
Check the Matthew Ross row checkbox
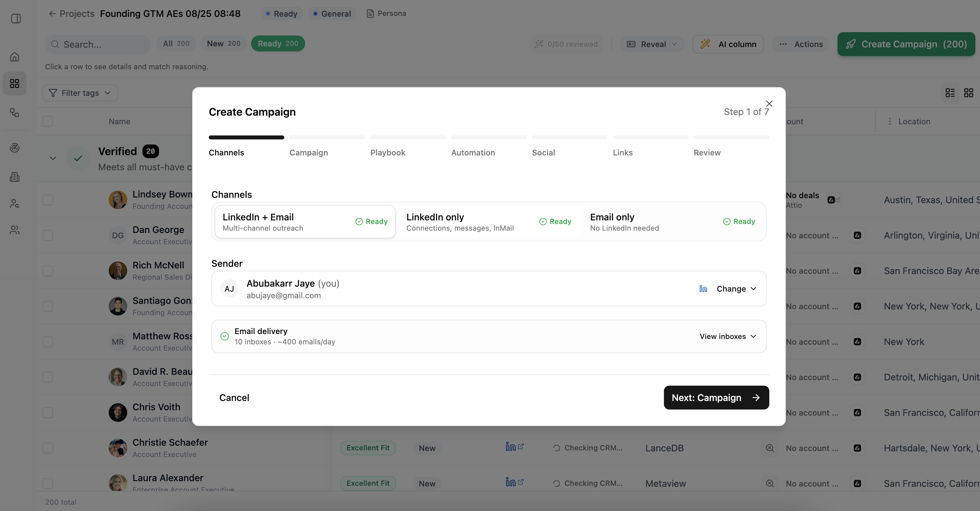click(48, 342)
